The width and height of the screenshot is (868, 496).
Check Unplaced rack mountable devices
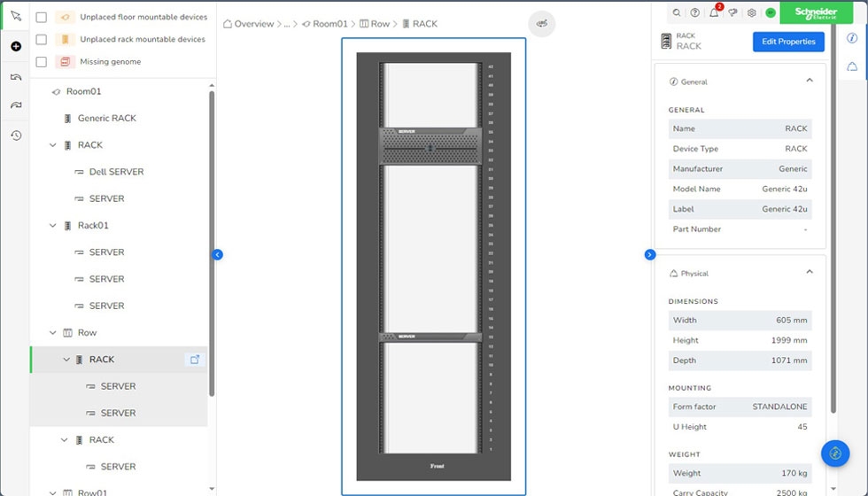(x=42, y=39)
